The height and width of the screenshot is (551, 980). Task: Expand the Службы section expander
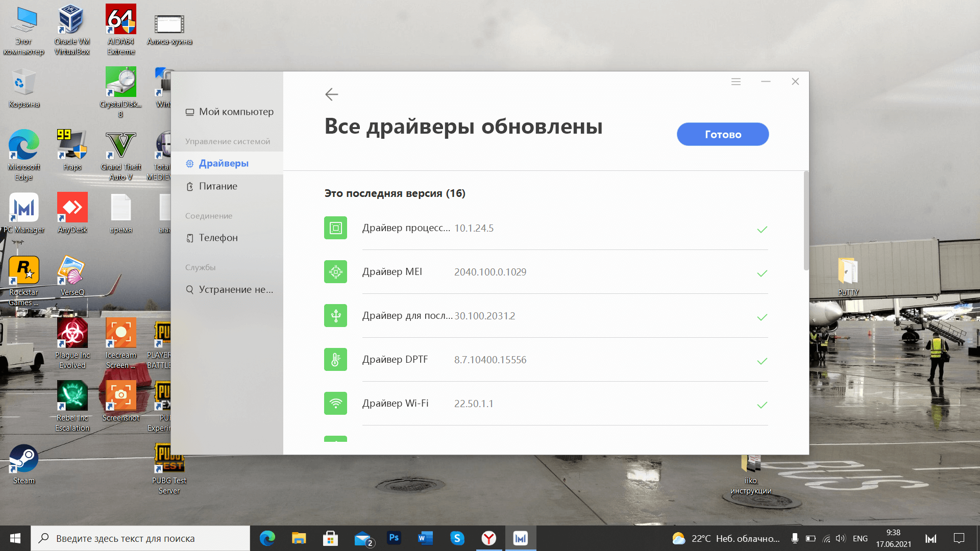[x=200, y=267]
